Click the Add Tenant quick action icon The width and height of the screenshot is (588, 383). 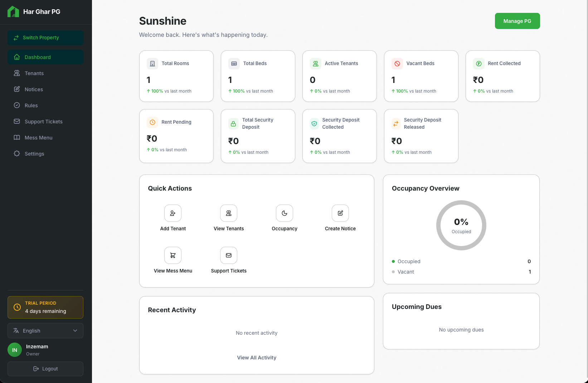[172, 213]
